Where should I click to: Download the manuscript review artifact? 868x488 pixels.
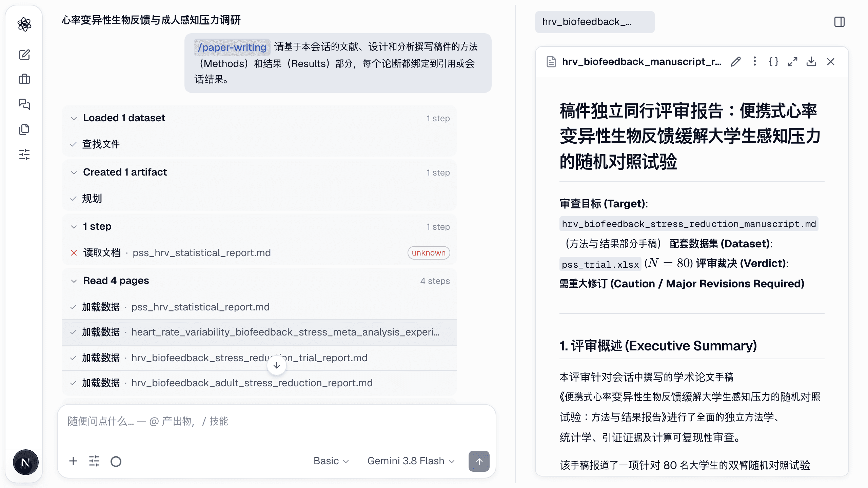tap(811, 62)
